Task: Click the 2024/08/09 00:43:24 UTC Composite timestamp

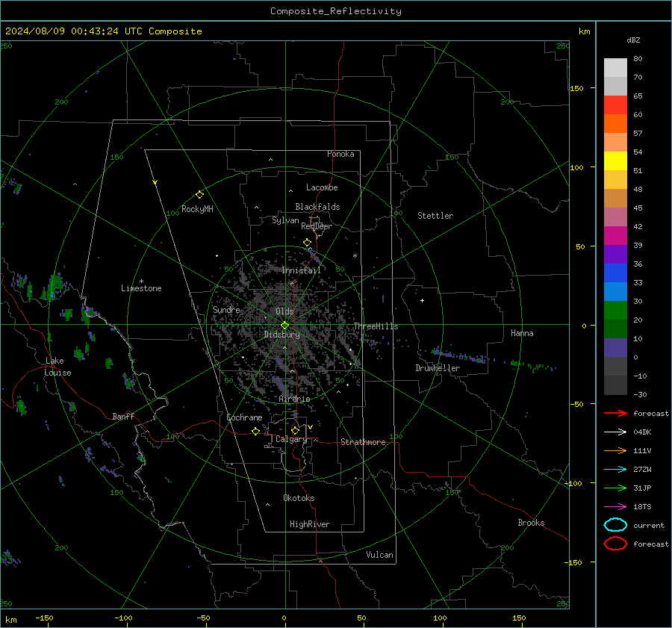Action: 103,31
